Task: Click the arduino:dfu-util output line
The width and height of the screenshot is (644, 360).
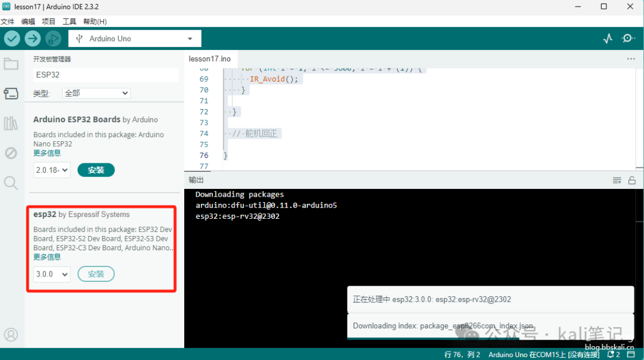Action: click(266, 205)
